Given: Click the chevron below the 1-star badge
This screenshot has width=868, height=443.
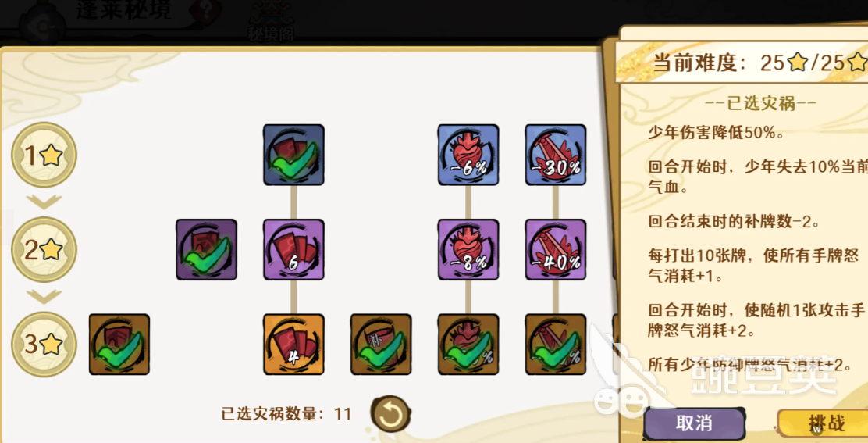Looking at the screenshot, I should pyautogui.click(x=44, y=202).
